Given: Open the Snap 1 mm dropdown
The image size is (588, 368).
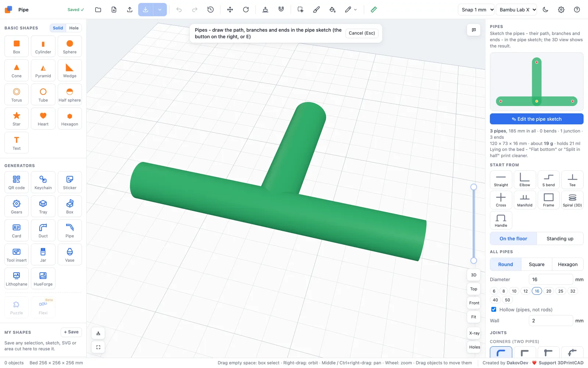Looking at the screenshot, I should pos(476,10).
